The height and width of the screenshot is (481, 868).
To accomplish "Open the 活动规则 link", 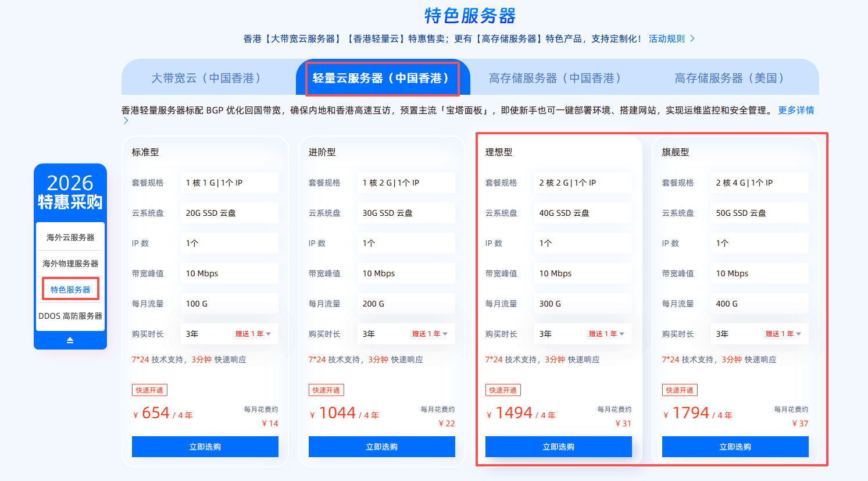I will point(666,38).
